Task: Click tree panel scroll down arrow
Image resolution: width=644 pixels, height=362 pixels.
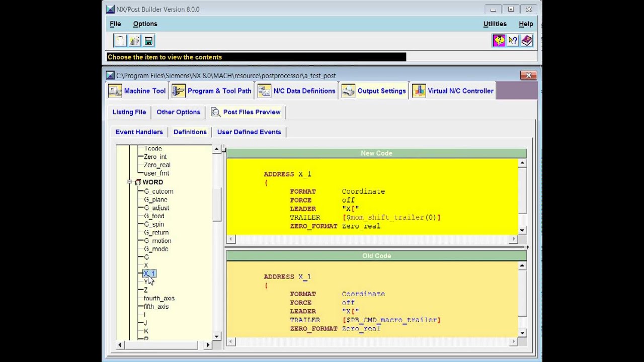Action: 216,336
